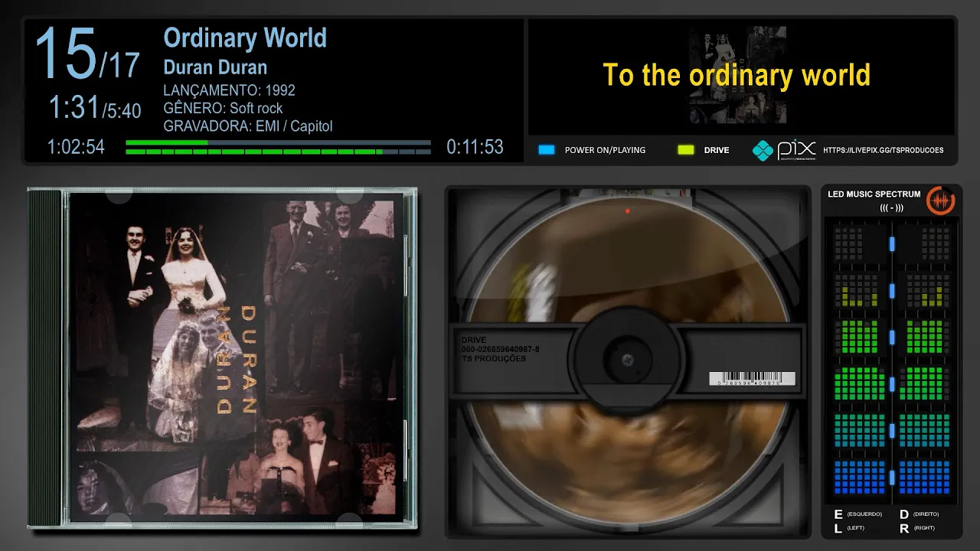Click the E (Esquerdo) left channel label

[x=857, y=514]
